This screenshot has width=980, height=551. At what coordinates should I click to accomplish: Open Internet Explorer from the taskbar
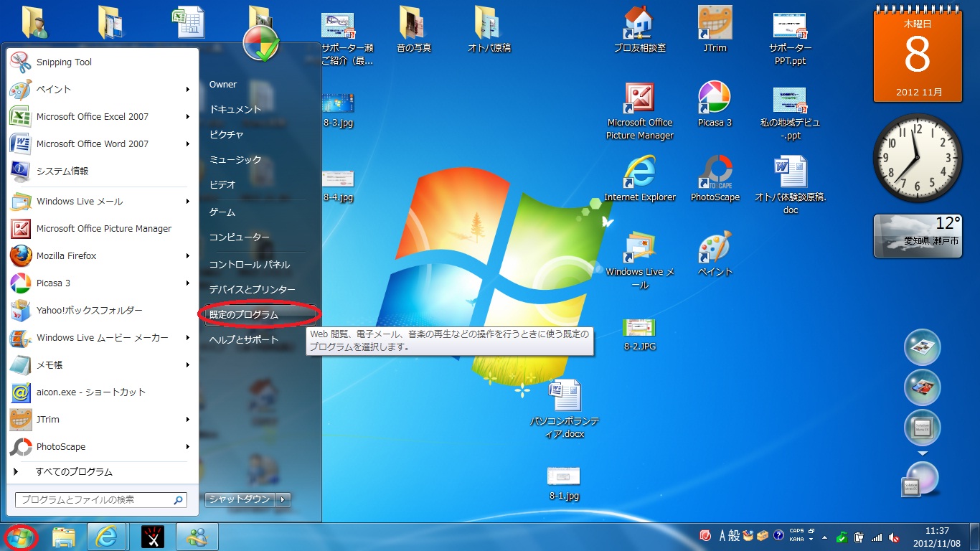107,537
